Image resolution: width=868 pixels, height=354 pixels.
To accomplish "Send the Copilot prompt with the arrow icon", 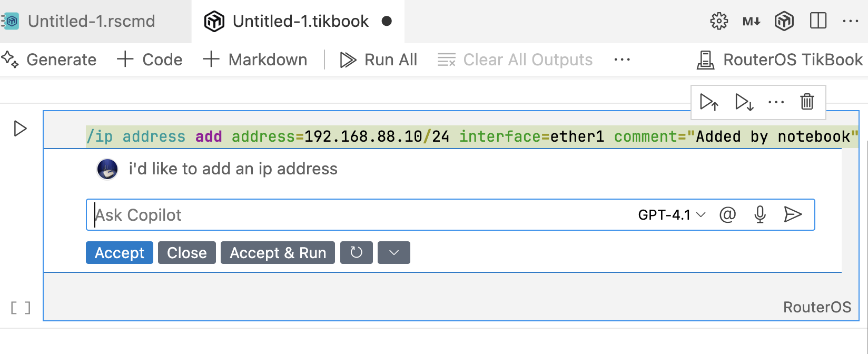I will click(x=793, y=214).
